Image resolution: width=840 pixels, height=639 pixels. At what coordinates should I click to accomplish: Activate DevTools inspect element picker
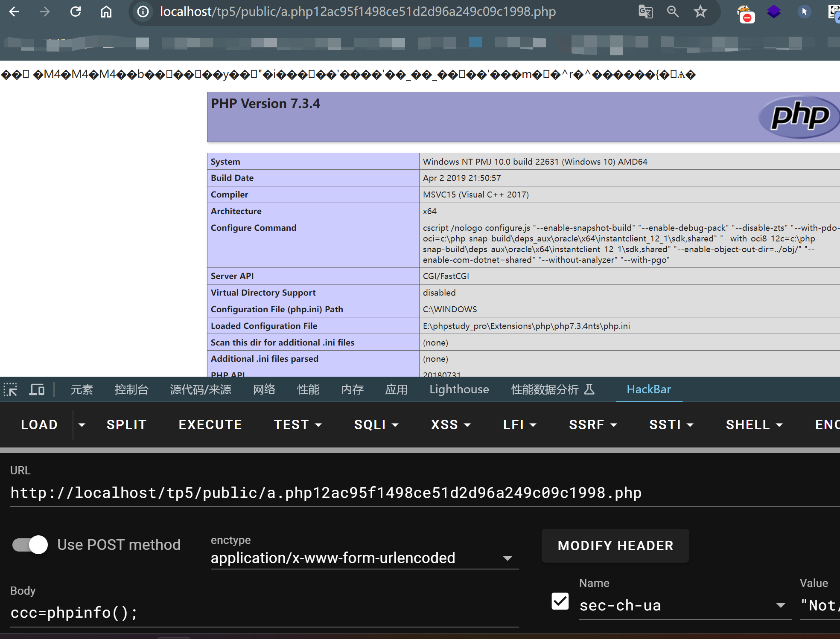[10, 389]
